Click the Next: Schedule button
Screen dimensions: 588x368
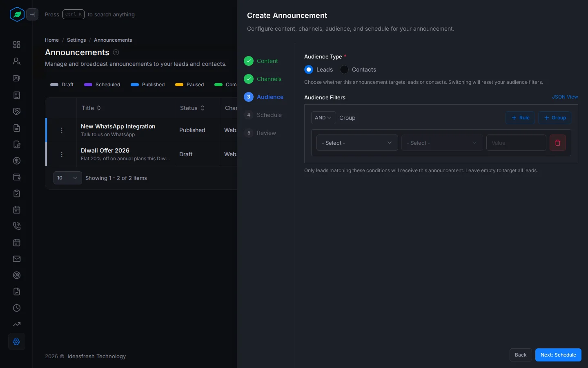pyautogui.click(x=558, y=355)
